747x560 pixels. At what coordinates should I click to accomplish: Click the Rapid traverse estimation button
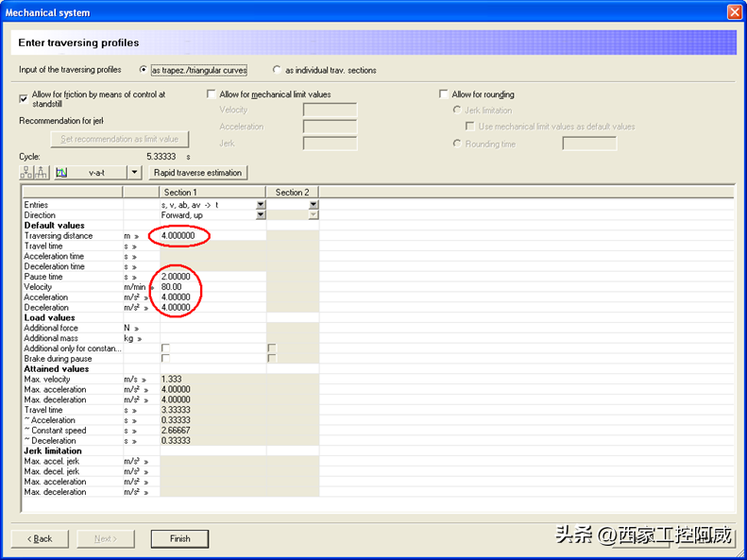[198, 173]
